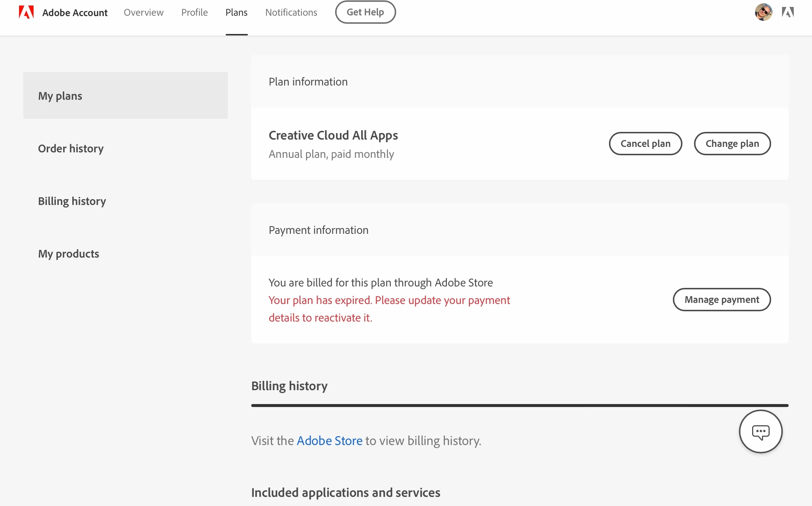The width and height of the screenshot is (812, 506).
Task: Open Order history in sidebar
Action: click(71, 148)
